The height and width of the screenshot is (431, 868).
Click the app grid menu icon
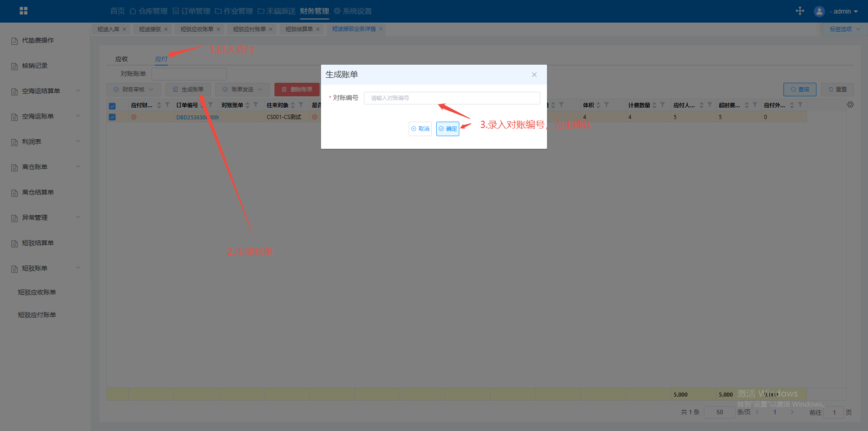24,11
